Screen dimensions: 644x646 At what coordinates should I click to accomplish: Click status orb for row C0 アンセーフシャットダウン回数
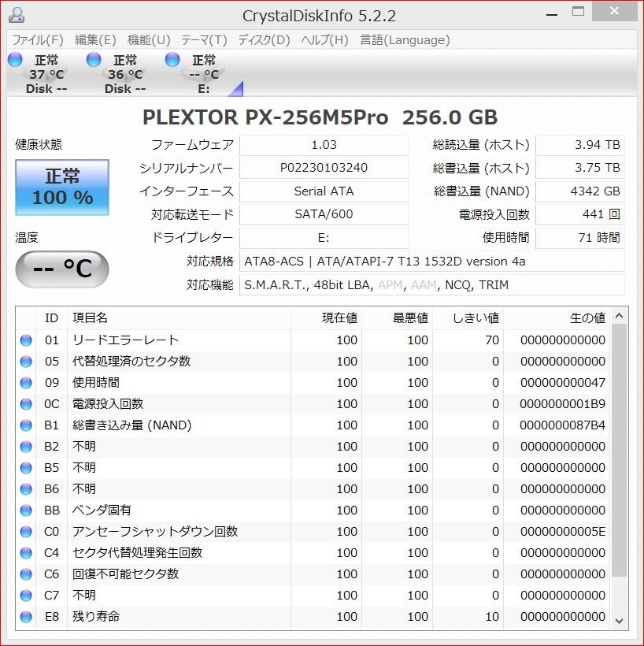(26, 532)
